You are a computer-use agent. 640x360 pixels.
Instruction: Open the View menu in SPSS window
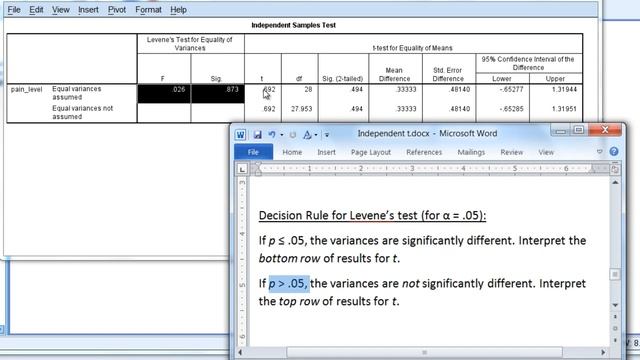tap(60, 9)
